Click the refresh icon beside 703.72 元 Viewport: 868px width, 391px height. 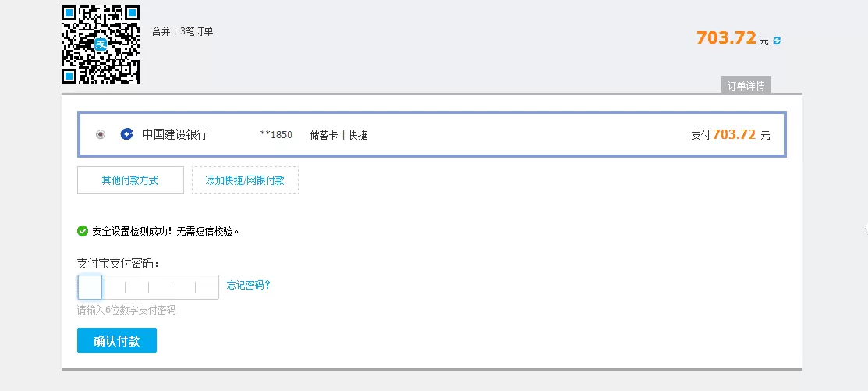click(777, 41)
